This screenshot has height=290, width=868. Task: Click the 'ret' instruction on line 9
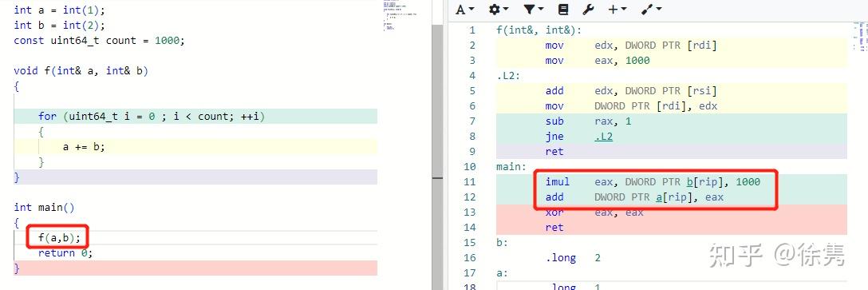(554, 151)
